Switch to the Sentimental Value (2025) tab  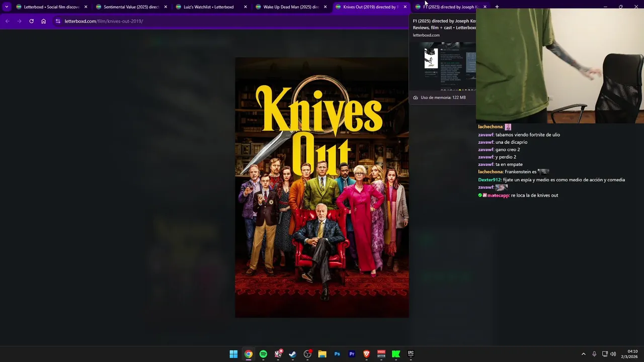131,7
